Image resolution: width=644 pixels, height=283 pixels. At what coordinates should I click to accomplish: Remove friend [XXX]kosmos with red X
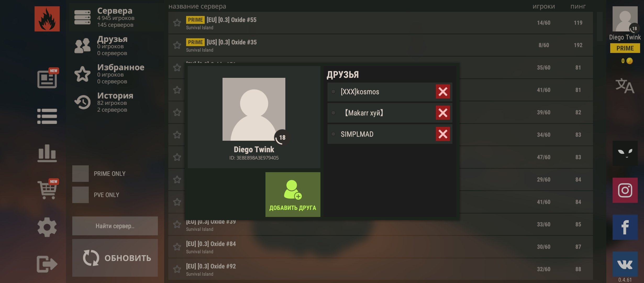point(443,92)
